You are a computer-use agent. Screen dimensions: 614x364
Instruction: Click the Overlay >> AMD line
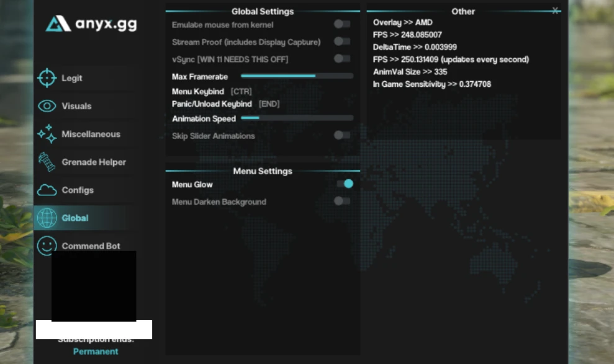pos(402,23)
